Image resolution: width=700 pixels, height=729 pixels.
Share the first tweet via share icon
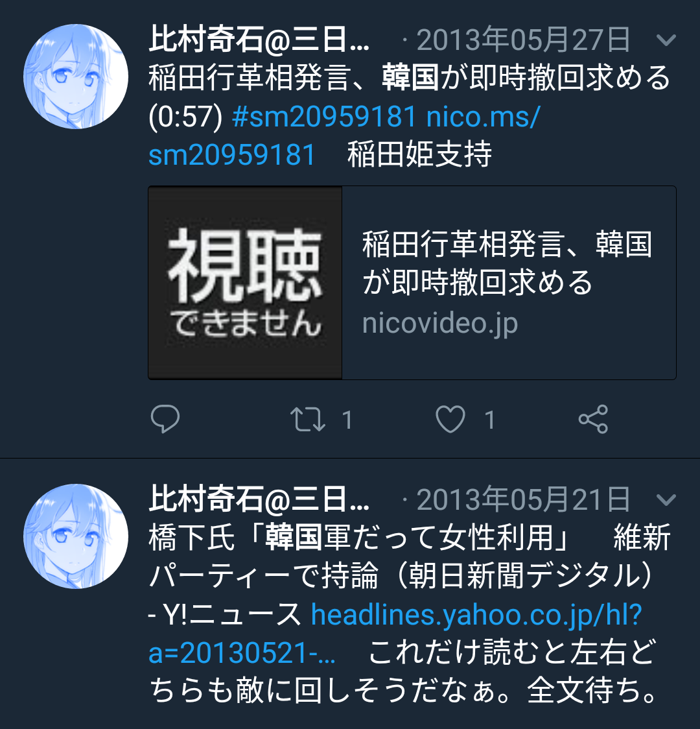[593, 419]
